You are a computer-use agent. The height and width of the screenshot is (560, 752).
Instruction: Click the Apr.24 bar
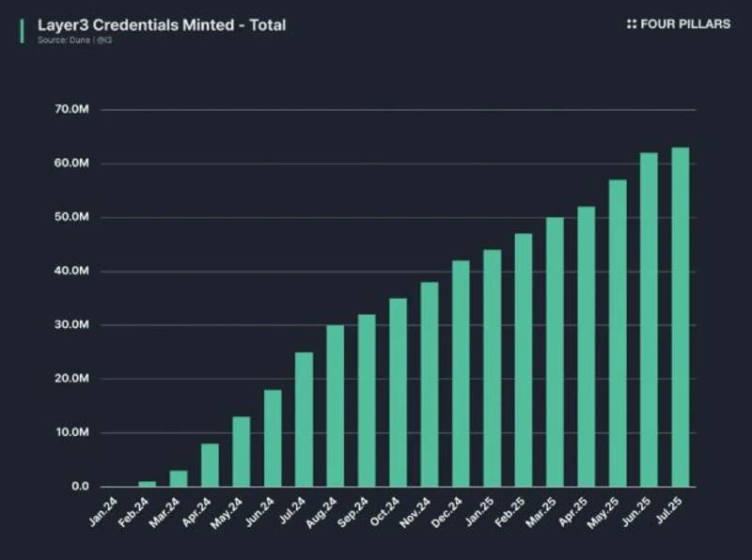coord(210,465)
